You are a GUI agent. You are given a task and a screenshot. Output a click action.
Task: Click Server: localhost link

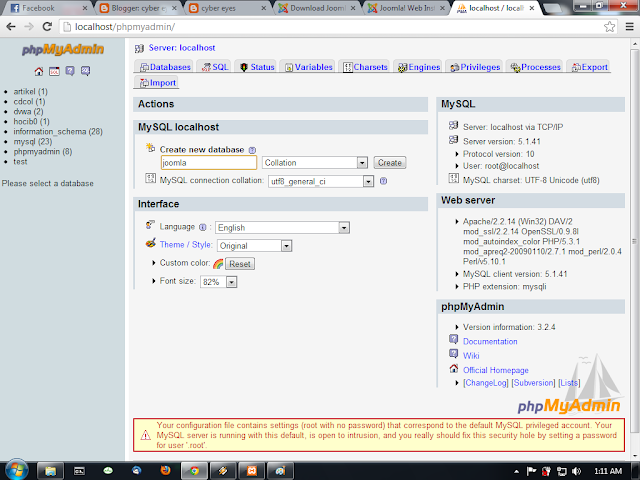coord(182,48)
